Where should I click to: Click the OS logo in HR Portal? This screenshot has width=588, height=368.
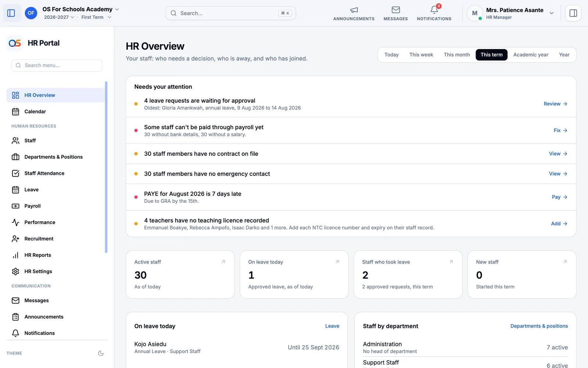tap(15, 43)
